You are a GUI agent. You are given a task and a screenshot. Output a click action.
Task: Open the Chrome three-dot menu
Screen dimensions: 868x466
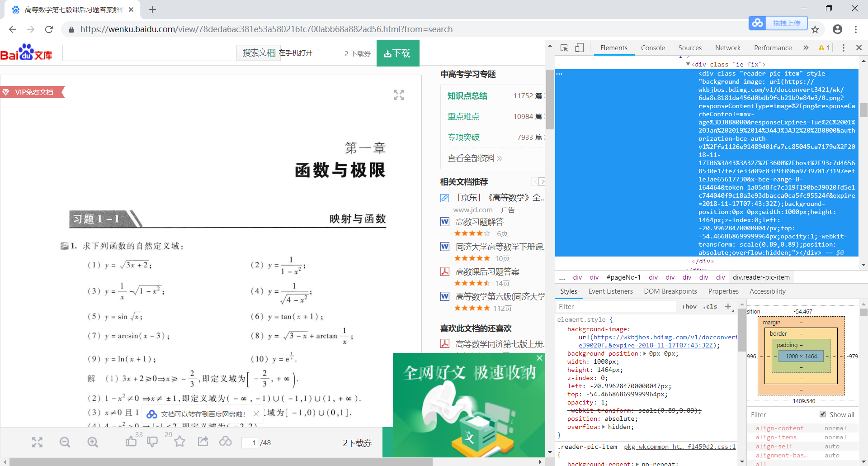(x=856, y=29)
